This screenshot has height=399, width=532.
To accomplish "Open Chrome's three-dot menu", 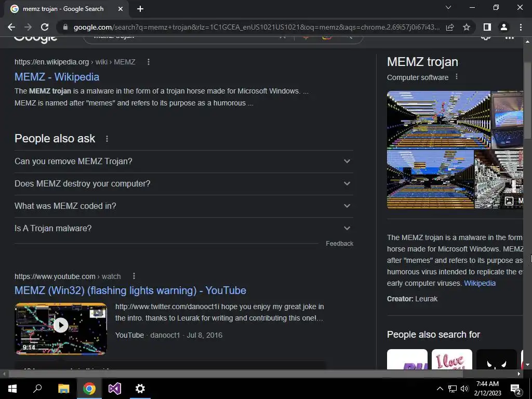I will pos(521,27).
